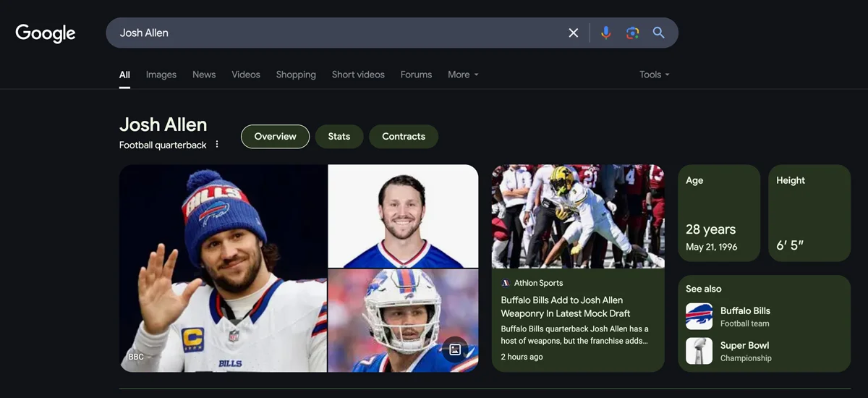Click the Athlon Sports source icon
The image size is (868, 398).
tap(506, 283)
